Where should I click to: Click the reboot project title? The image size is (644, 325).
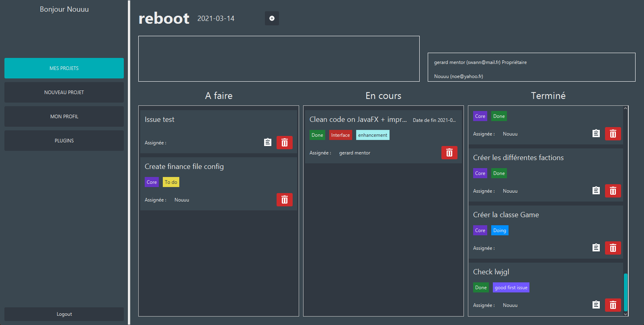pyautogui.click(x=164, y=19)
